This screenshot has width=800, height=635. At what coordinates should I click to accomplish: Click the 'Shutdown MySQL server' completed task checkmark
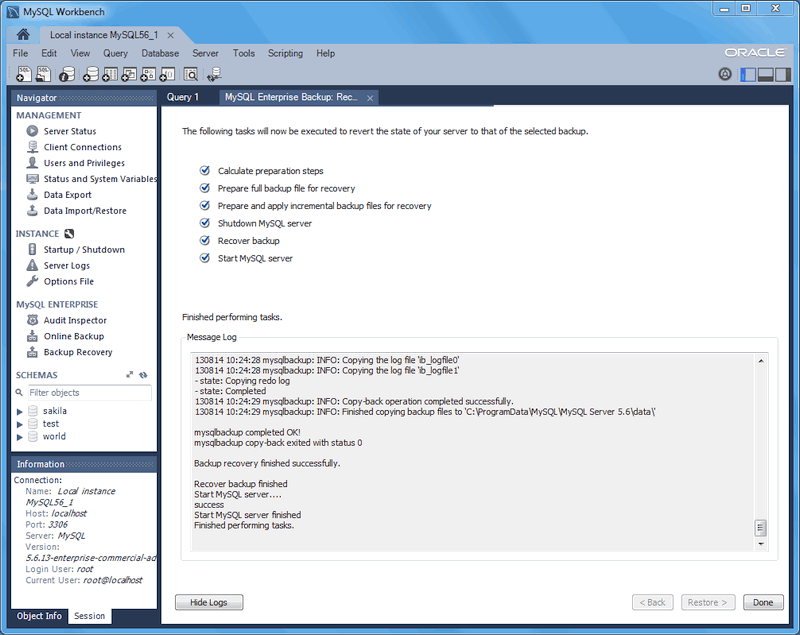[x=205, y=223]
